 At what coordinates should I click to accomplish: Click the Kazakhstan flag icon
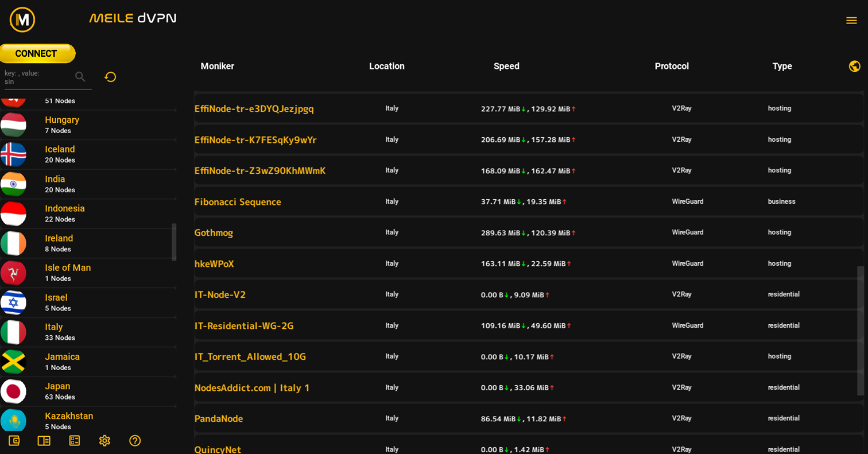pyautogui.click(x=13, y=421)
